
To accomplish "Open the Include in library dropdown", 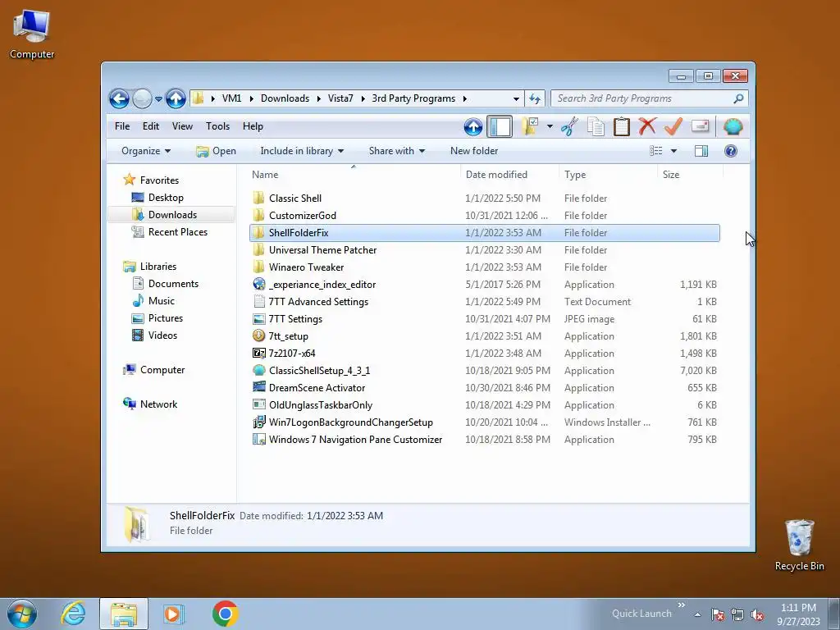I will pos(302,151).
